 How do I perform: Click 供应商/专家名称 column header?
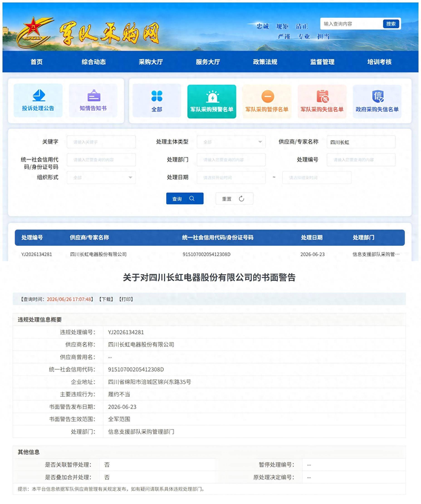[89, 238]
